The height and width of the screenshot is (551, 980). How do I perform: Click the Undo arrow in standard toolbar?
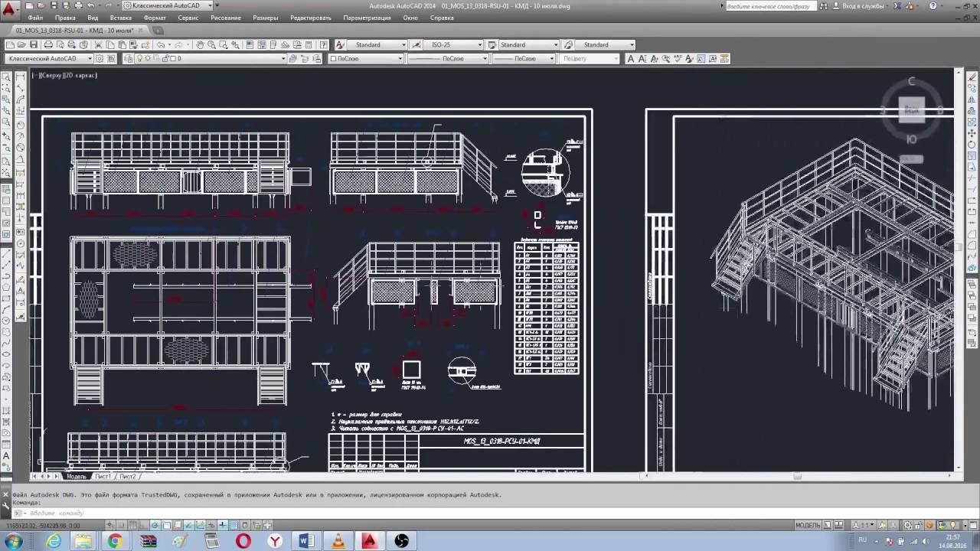tap(162, 45)
